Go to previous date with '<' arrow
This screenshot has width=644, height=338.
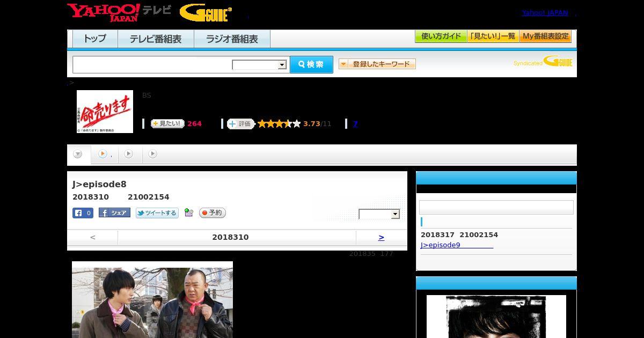pyautogui.click(x=93, y=237)
